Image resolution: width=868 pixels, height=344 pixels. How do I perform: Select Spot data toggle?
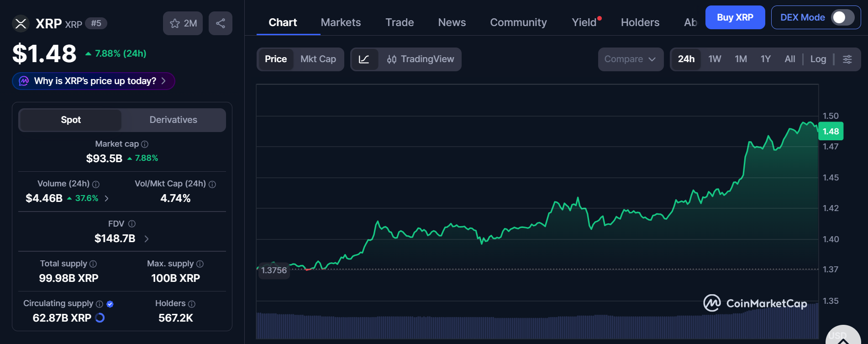coord(71,120)
